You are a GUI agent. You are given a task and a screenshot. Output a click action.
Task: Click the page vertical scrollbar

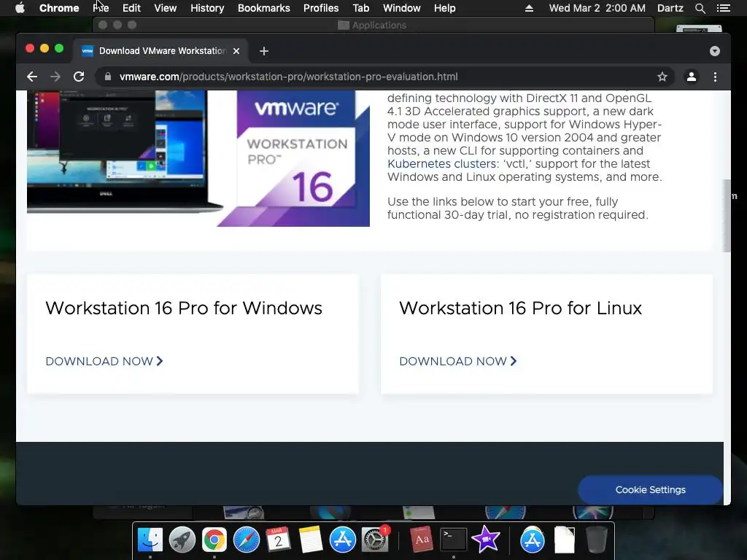[727, 216]
